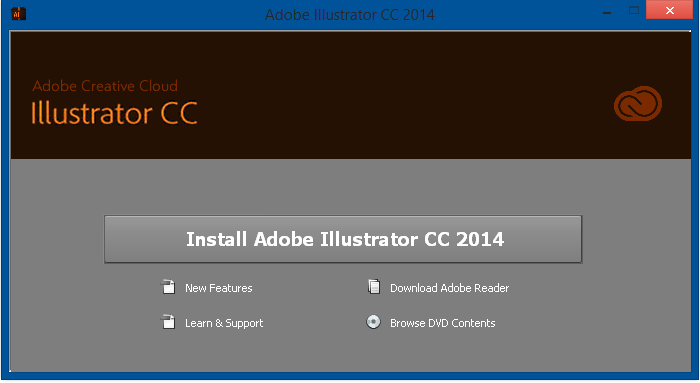Click the Download Adobe Reader page icon

pos(374,287)
